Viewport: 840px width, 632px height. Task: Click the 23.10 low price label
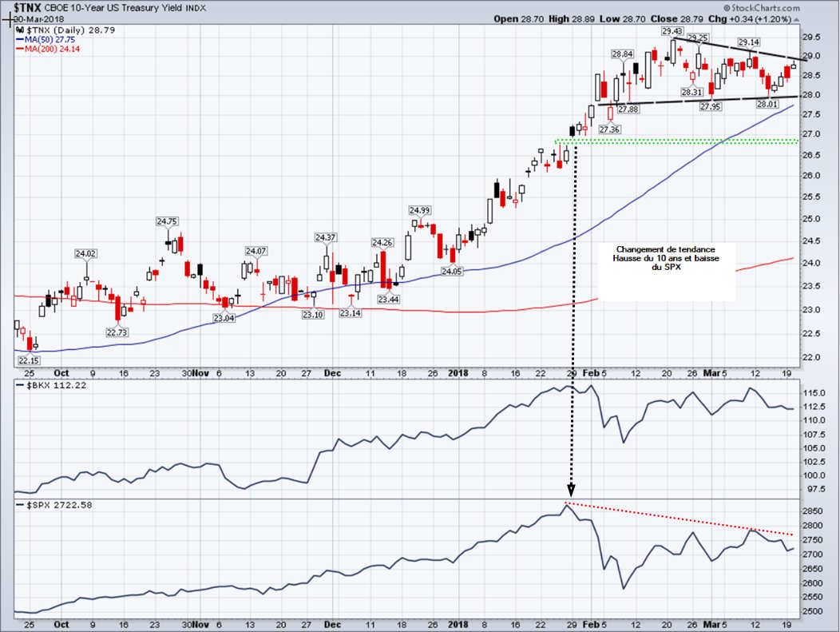313,315
